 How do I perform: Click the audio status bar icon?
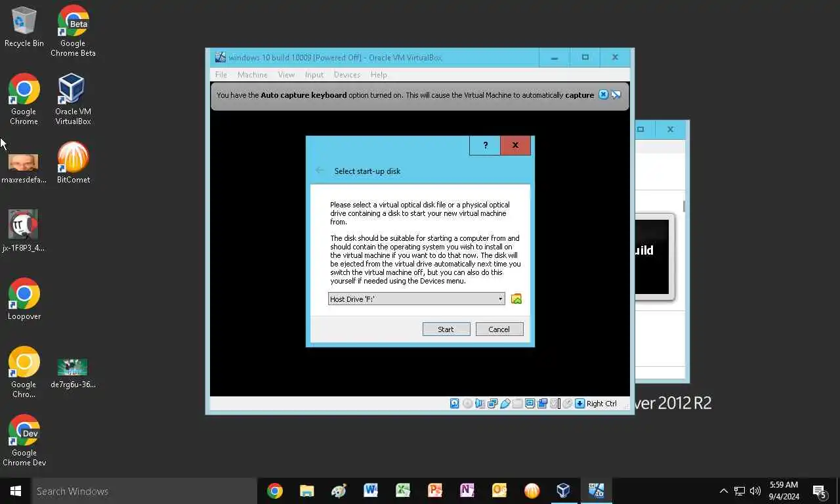480,404
